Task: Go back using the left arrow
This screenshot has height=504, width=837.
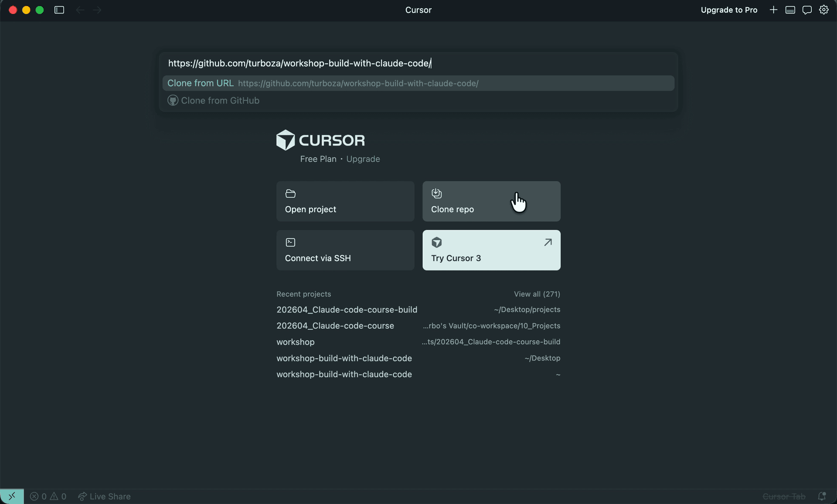Action: pos(80,10)
